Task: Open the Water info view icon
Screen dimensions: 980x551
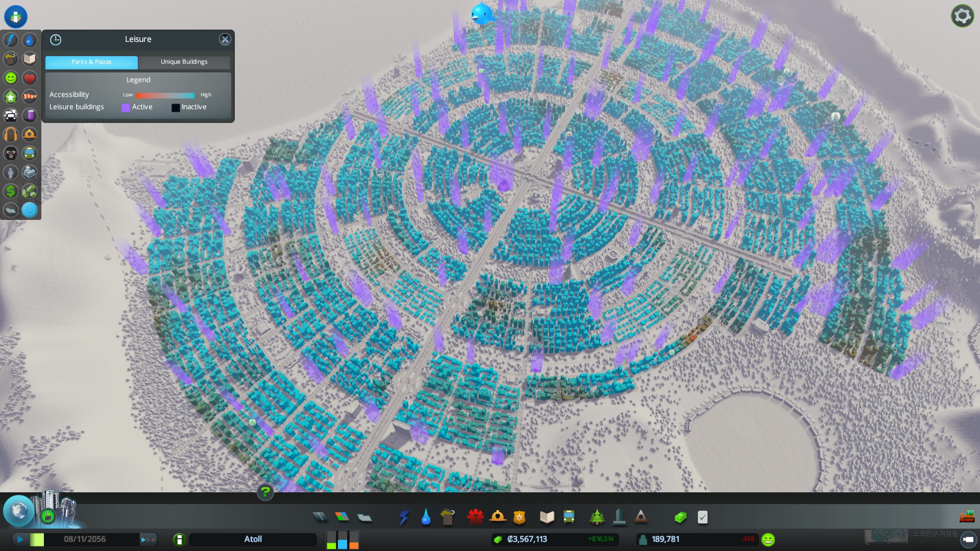Action: [30, 40]
